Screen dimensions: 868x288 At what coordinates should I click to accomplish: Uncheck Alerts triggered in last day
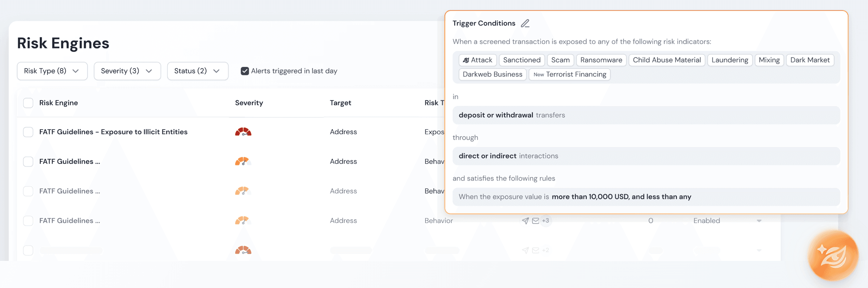(x=245, y=71)
